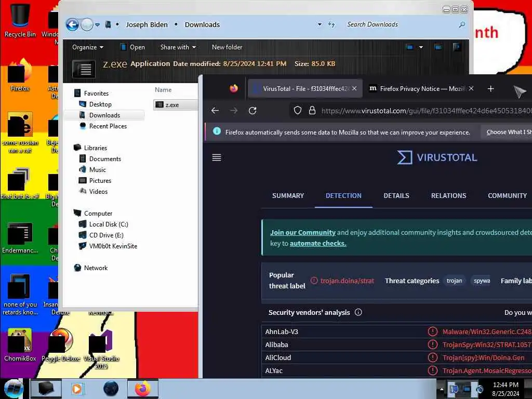Open the VirusTotal hamburger menu
This screenshot has height=399, width=532.
pos(217,157)
